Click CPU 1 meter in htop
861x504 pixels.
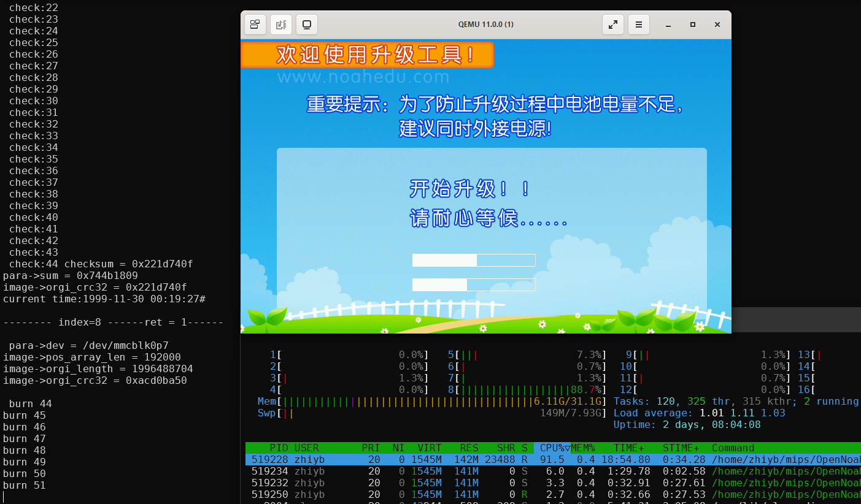349,354
